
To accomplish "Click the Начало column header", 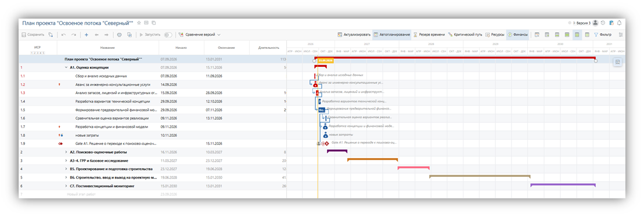I will coord(181,48).
